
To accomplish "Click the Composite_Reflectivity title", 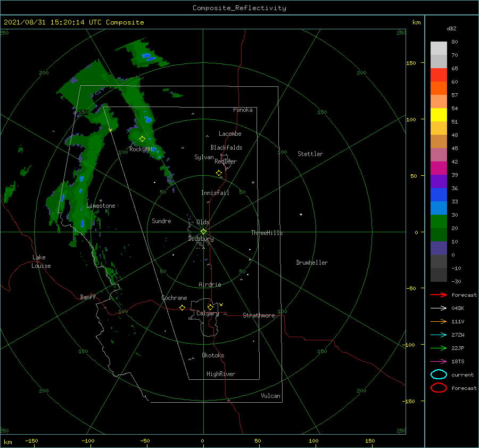I will click(x=240, y=8).
